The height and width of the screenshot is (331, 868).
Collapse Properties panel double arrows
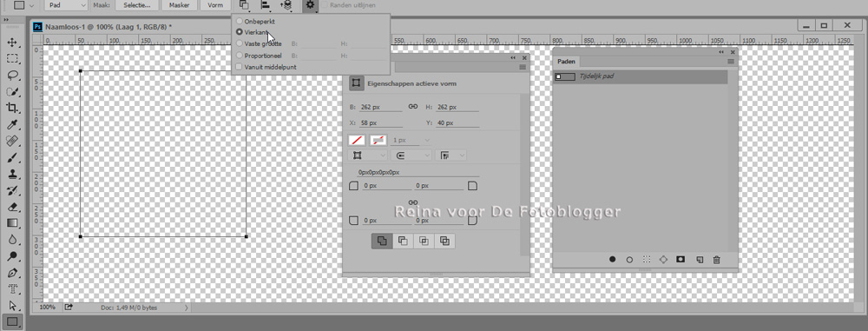513,57
